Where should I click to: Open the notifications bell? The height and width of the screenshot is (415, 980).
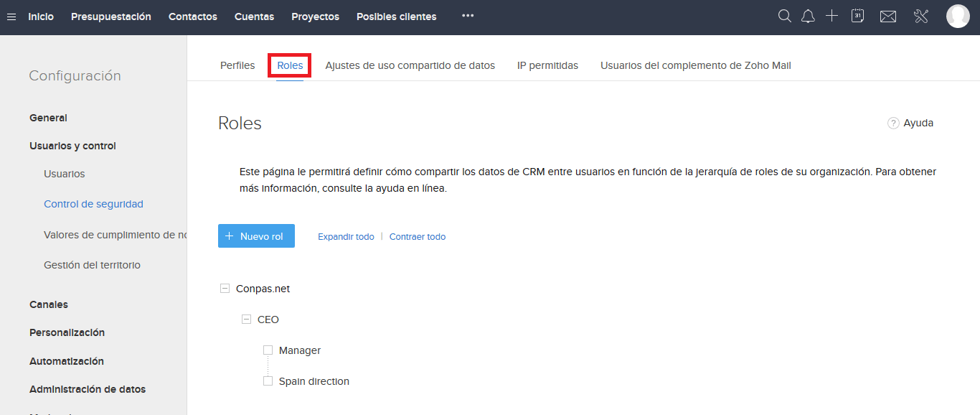click(808, 15)
